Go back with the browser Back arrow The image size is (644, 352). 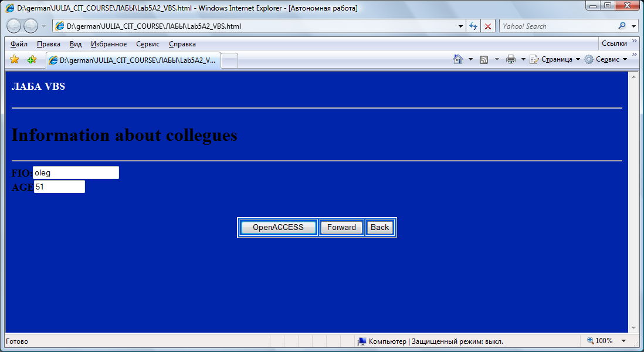tap(13, 26)
